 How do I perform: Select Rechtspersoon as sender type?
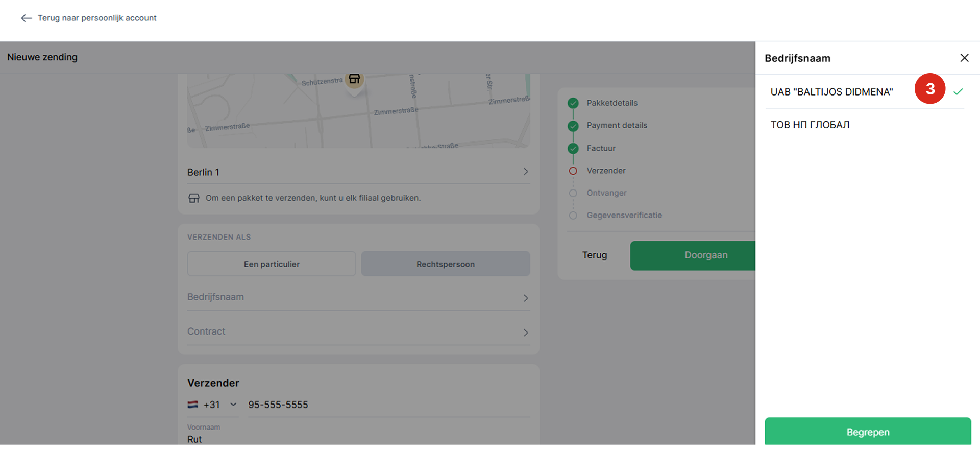pyautogui.click(x=445, y=264)
